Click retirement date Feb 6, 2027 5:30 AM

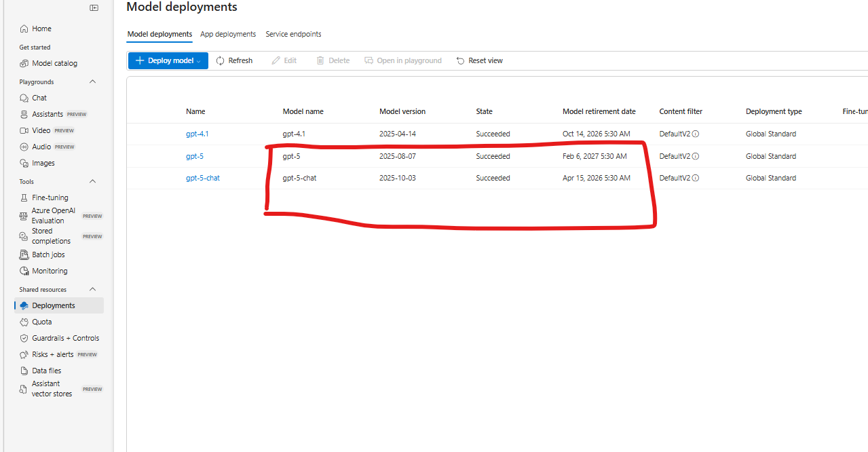[x=595, y=156]
